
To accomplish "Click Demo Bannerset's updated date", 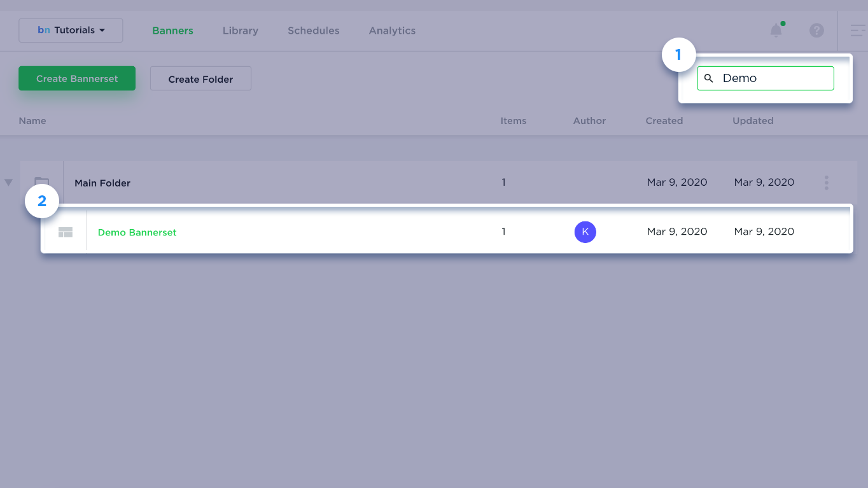I will [764, 232].
